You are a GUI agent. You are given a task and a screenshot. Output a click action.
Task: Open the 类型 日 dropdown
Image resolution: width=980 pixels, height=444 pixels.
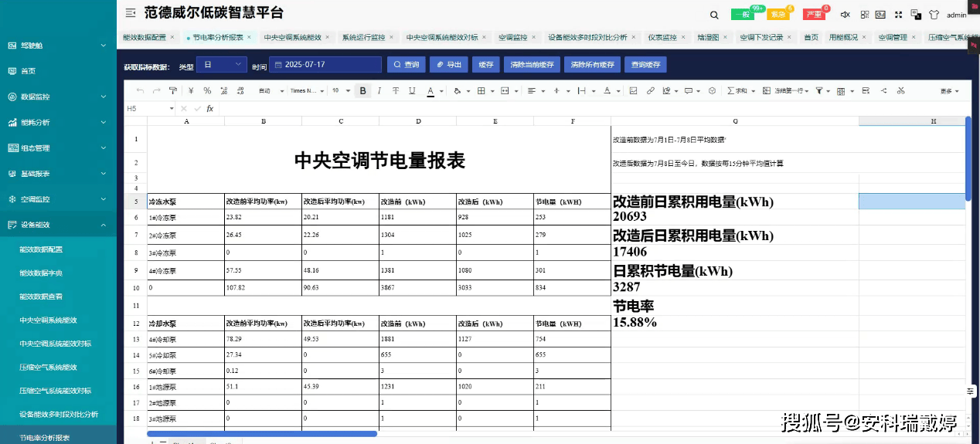221,65
